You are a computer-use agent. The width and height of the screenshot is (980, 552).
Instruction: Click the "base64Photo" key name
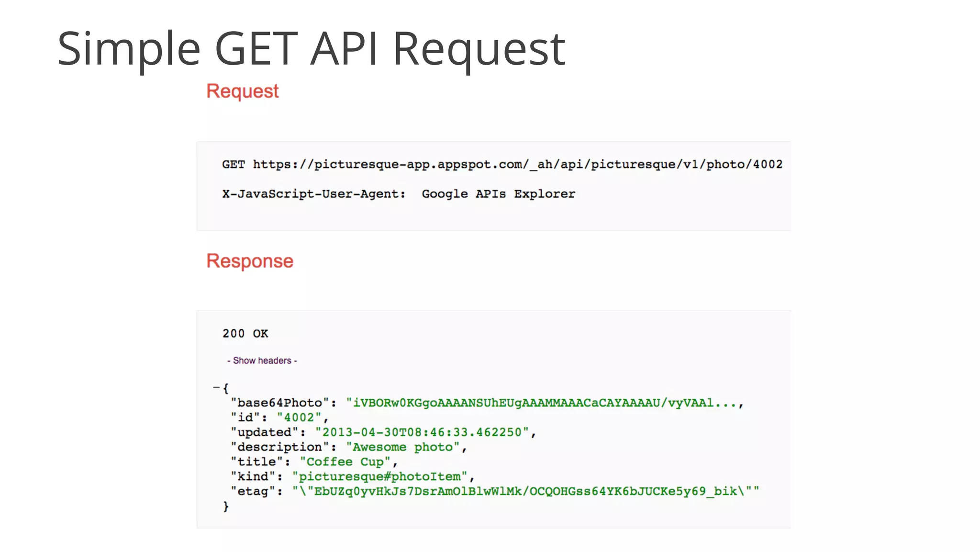(x=280, y=403)
